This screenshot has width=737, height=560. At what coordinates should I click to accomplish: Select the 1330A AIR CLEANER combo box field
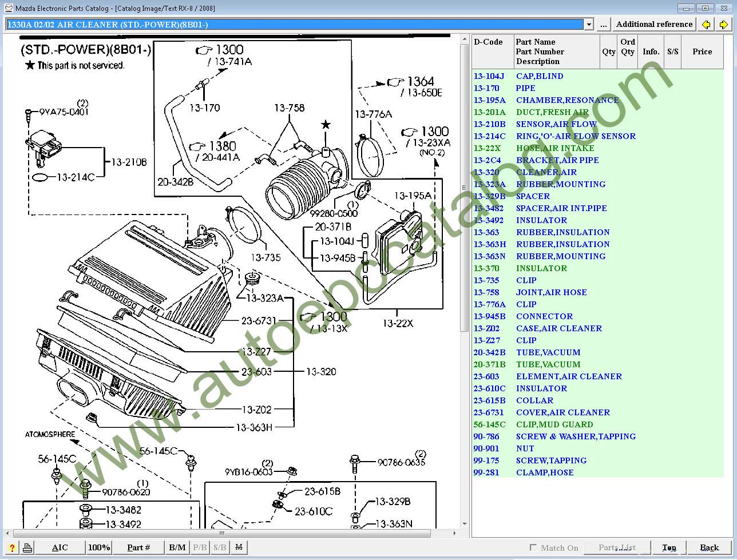coord(299,25)
